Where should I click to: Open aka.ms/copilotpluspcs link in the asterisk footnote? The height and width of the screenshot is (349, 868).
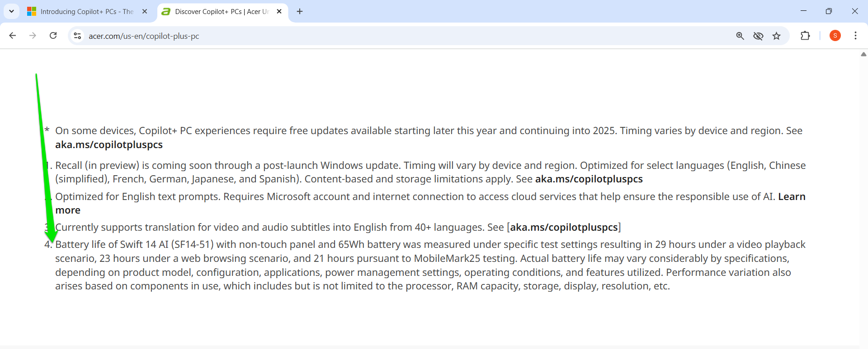point(109,145)
